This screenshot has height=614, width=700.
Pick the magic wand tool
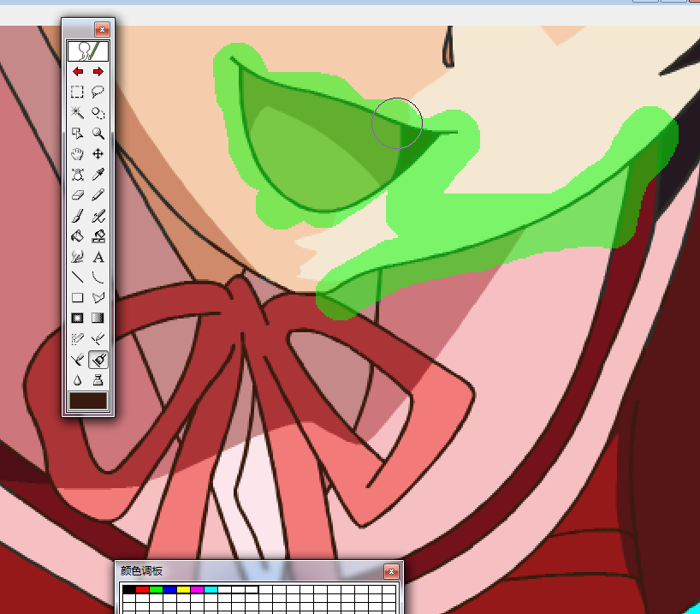tap(77, 113)
